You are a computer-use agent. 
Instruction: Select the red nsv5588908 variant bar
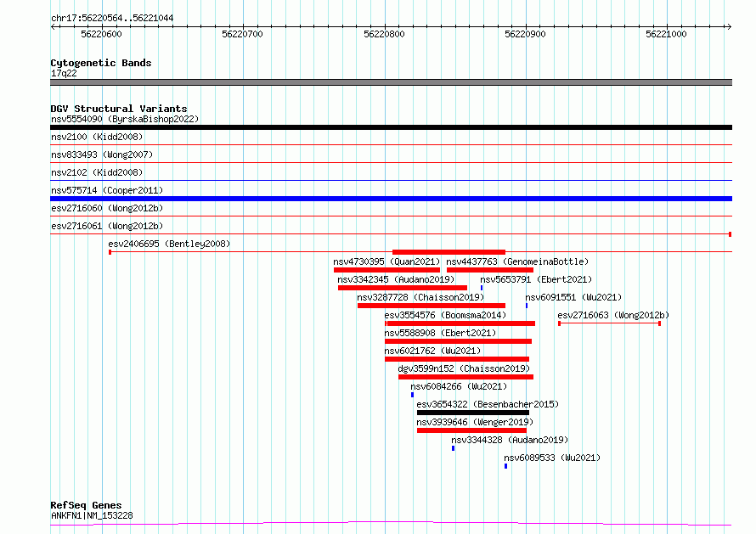point(458,341)
